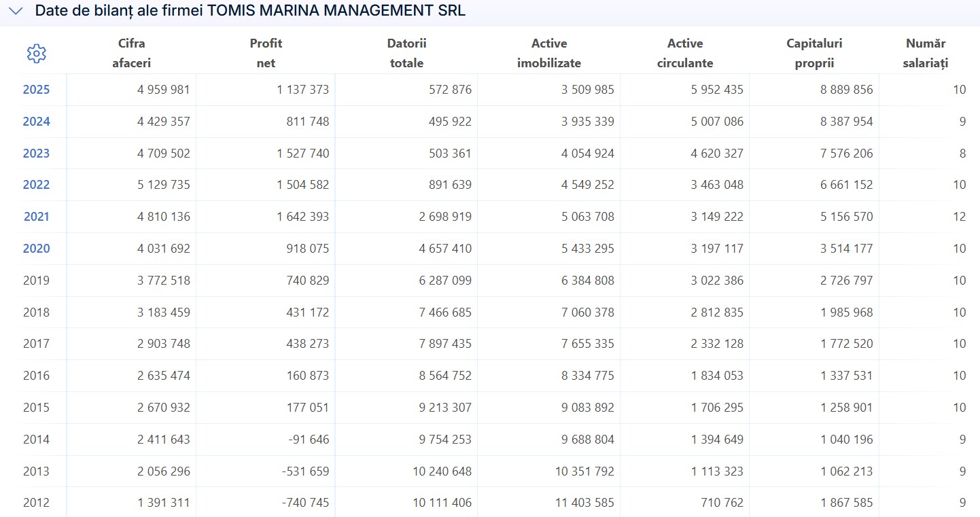Open the 2025 year link
980x517 pixels.
point(36,90)
